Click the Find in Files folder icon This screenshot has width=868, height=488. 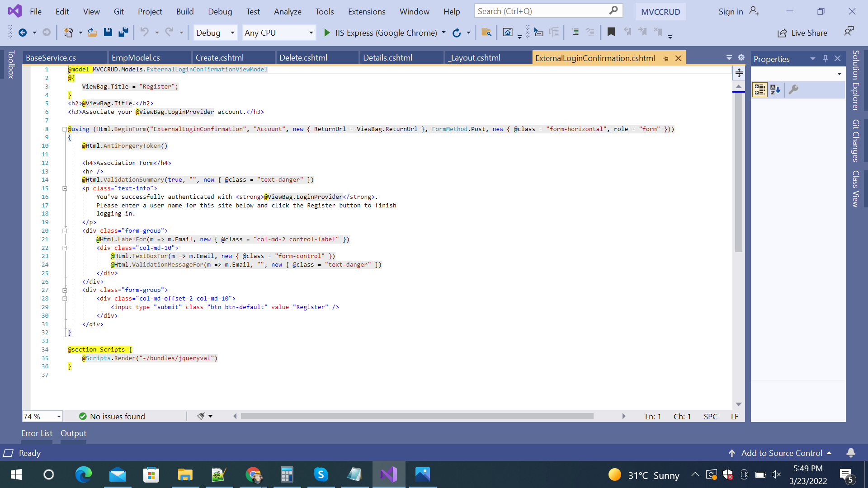tap(486, 33)
